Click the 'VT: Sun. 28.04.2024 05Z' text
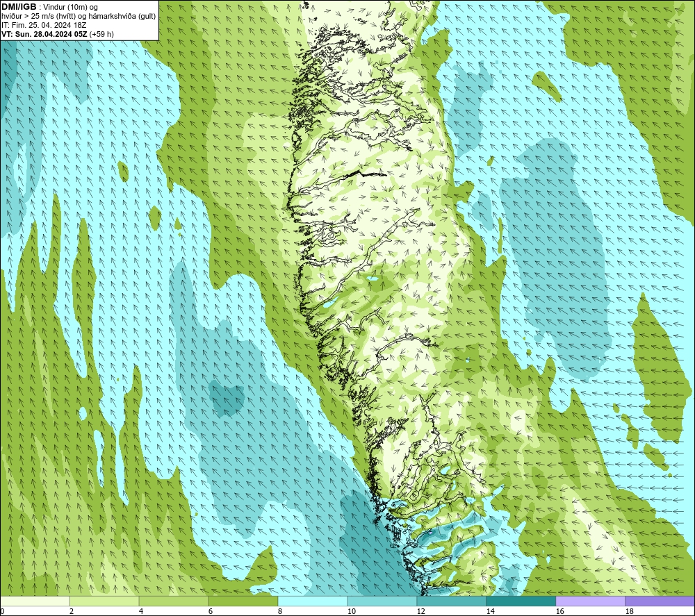 tap(44, 34)
